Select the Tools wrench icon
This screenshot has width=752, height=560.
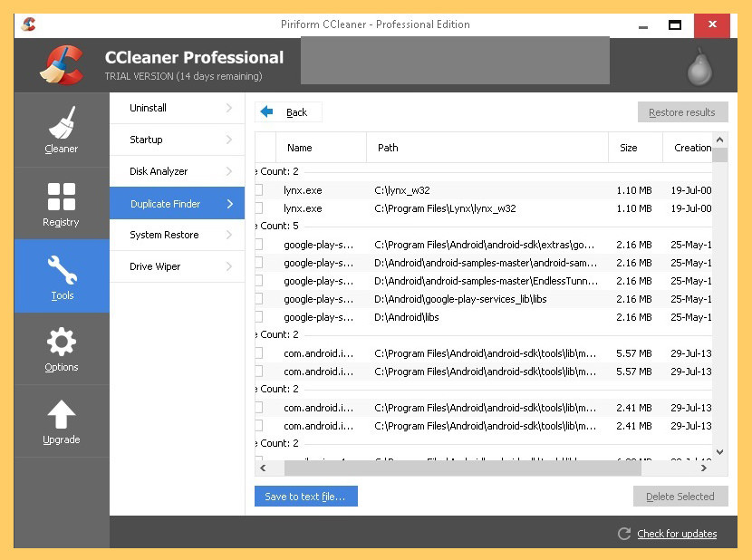click(62, 269)
